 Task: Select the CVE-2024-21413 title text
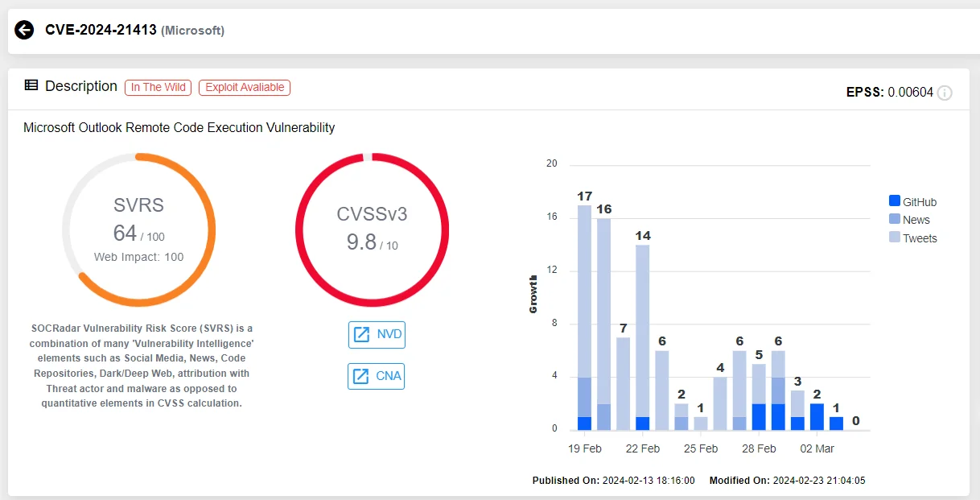101,31
